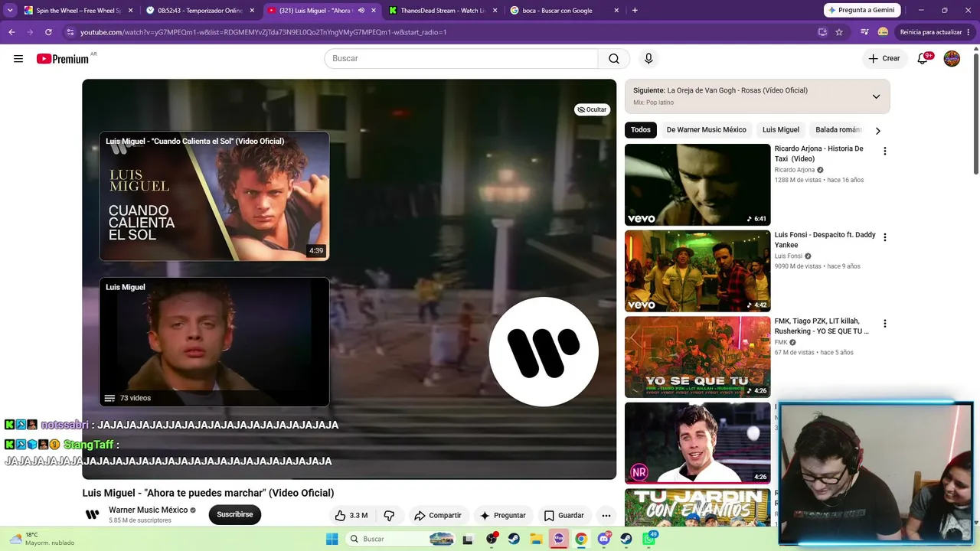This screenshot has width=980, height=551.
Task: Switch to the Temporizador Online tab
Action: point(199,11)
